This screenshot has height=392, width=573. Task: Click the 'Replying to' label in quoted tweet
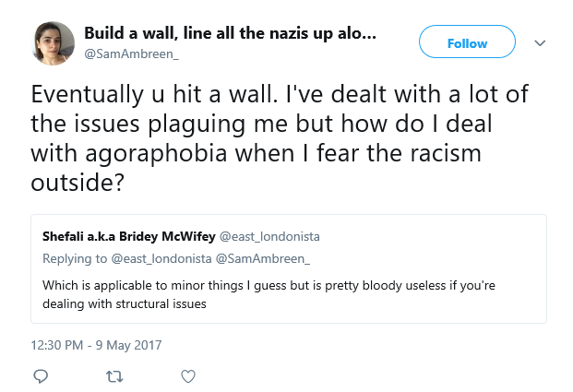75,258
